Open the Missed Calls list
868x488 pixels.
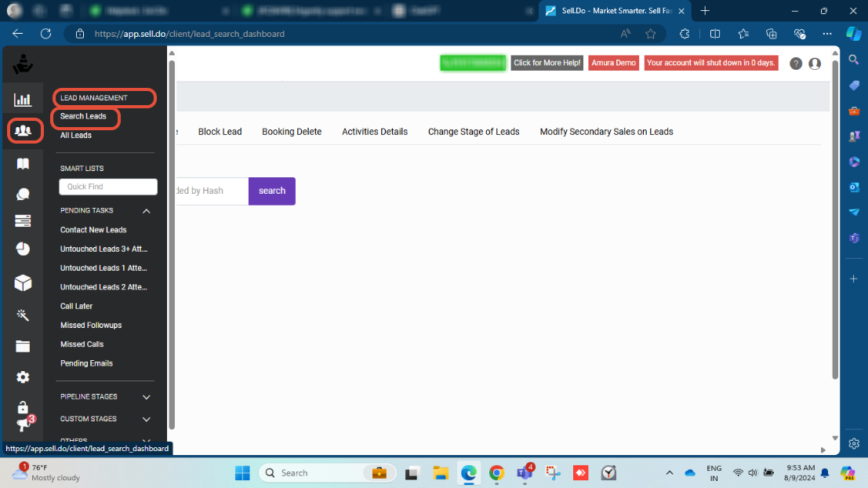click(82, 344)
